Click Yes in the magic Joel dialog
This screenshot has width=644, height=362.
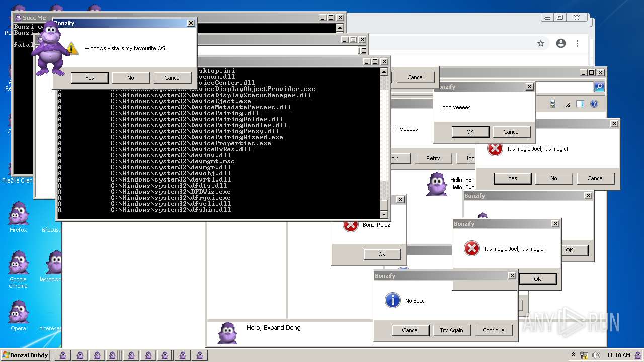pyautogui.click(x=513, y=178)
